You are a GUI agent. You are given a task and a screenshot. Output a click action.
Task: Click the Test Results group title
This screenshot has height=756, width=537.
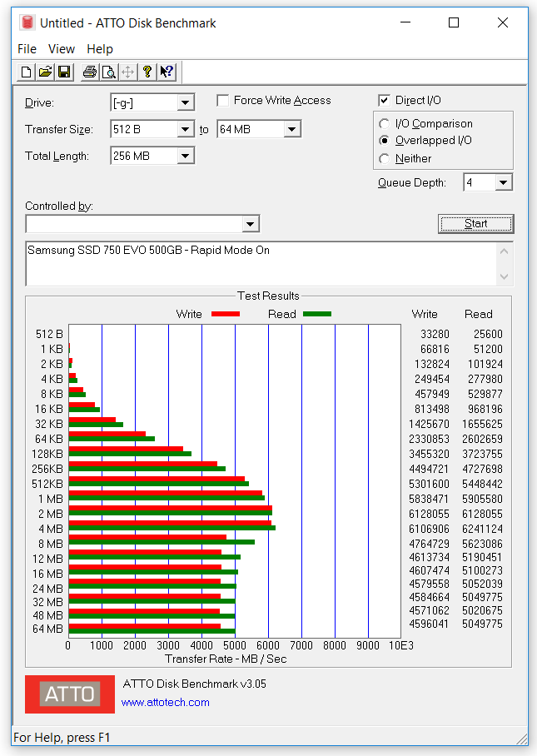click(x=268, y=296)
